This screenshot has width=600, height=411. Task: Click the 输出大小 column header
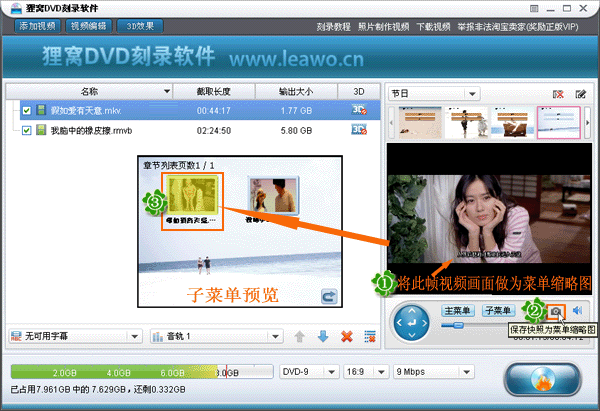click(x=296, y=91)
